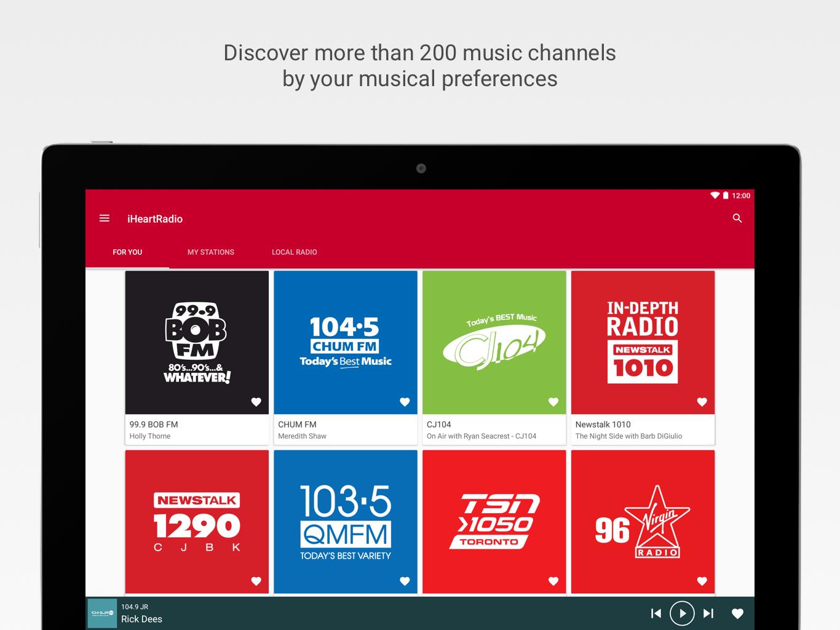
Task: Open the hamburger navigation menu
Action: (105, 218)
